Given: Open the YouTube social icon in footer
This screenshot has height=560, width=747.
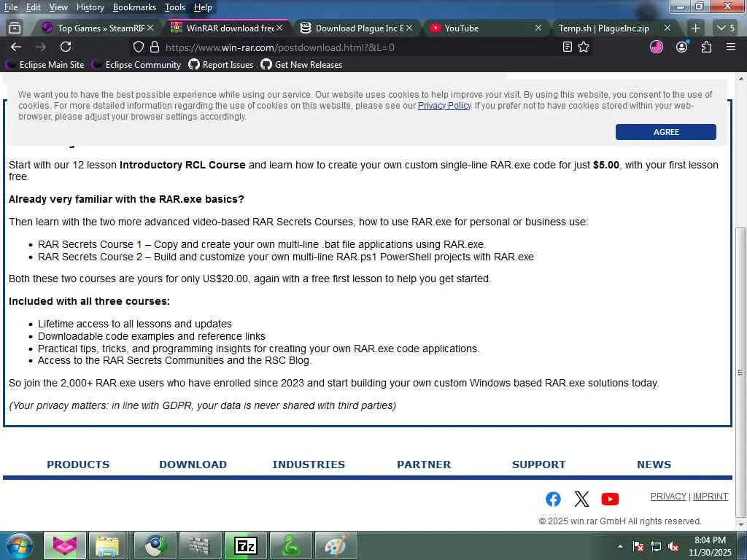Looking at the screenshot, I should (x=610, y=499).
